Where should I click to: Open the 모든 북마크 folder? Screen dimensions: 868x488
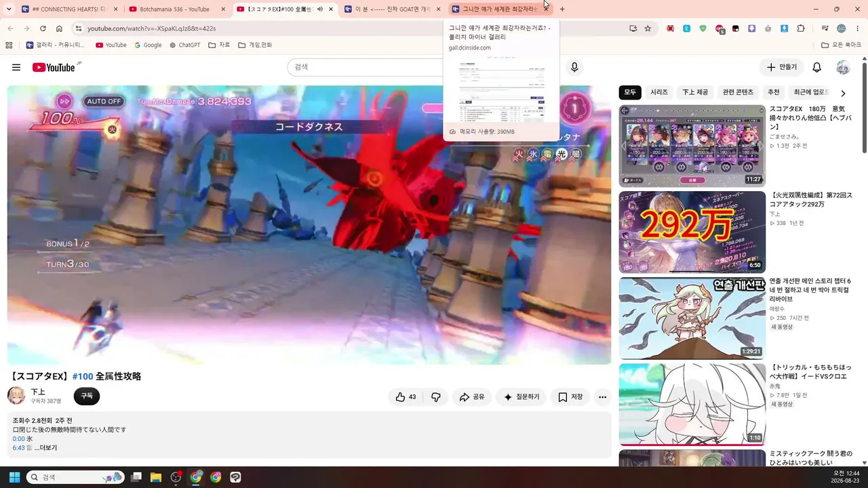pos(841,45)
